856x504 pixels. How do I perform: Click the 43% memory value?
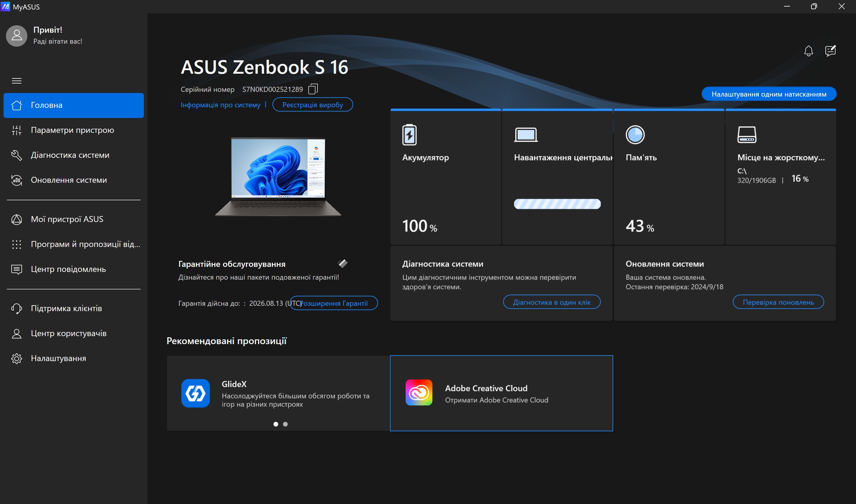point(640,226)
